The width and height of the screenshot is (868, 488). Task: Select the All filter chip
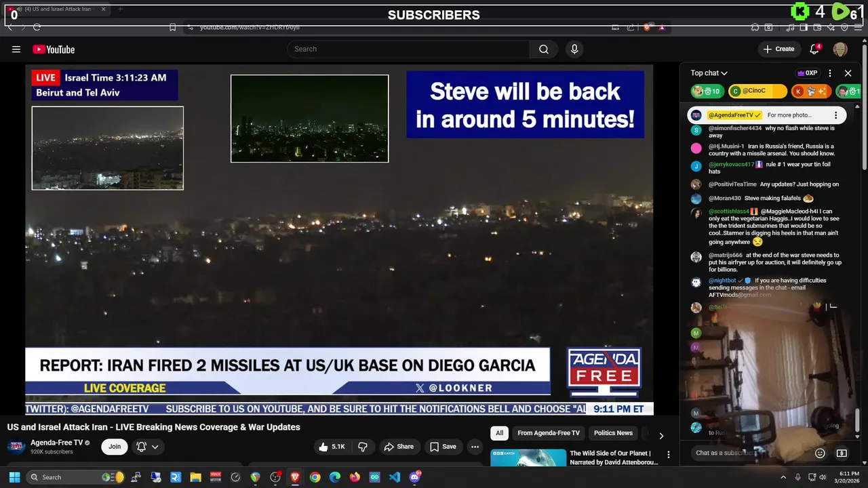coord(499,433)
